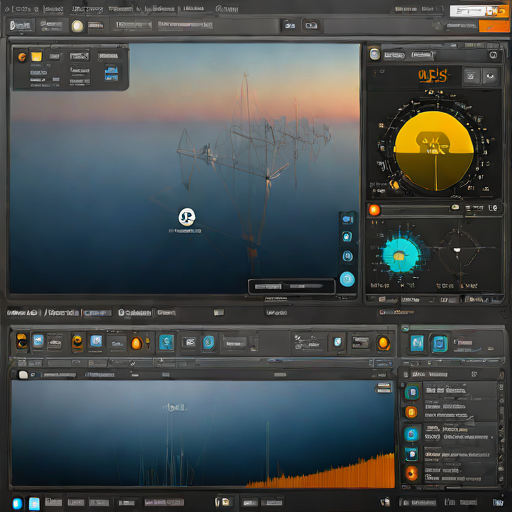Click the yellow folder icon in the viewport overlay panel

(x=36, y=56)
